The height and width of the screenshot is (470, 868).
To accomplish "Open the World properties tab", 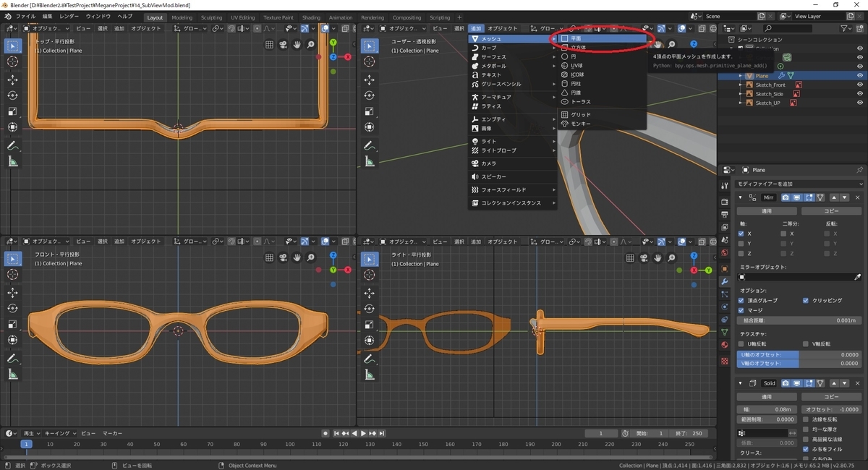I will click(725, 253).
